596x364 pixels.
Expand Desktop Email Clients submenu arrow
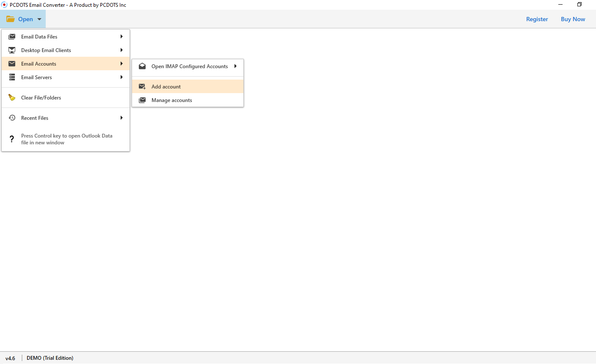[121, 50]
